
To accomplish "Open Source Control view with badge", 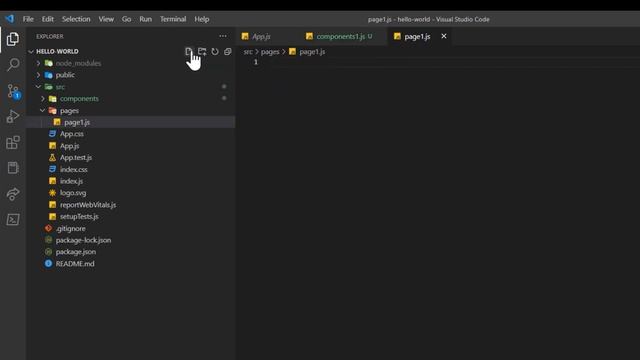I will pos(13,91).
